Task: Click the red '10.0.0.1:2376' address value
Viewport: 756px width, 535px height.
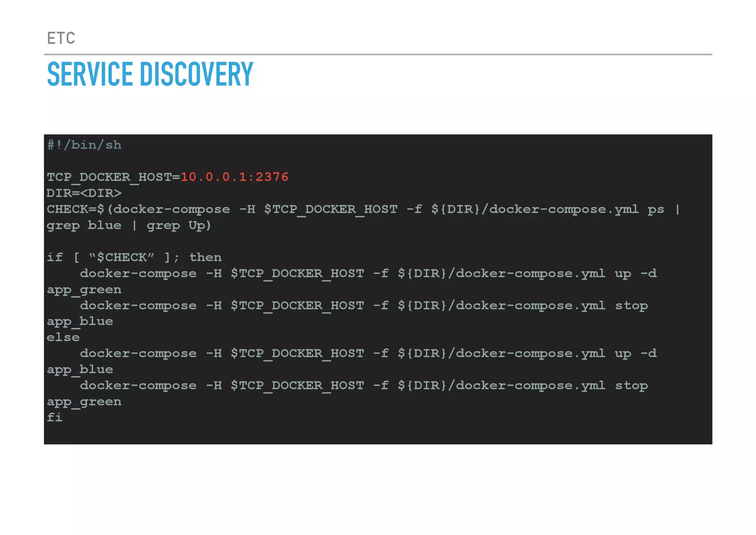Action: [x=234, y=177]
